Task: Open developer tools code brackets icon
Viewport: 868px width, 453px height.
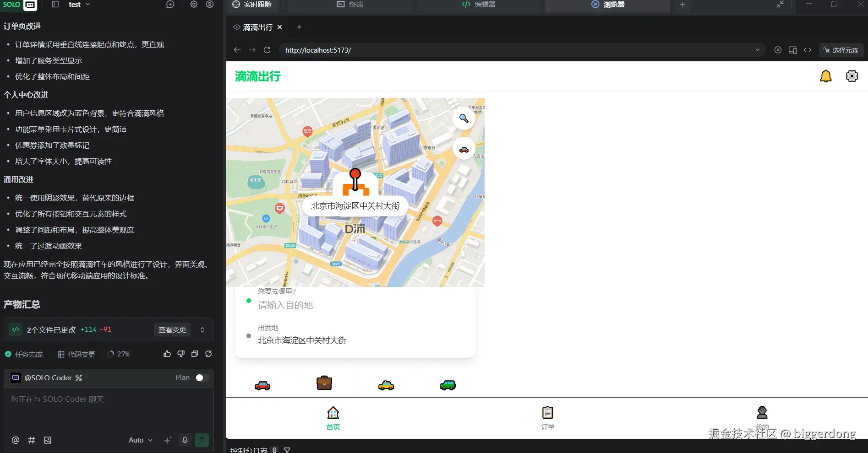Action: point(808,50)
